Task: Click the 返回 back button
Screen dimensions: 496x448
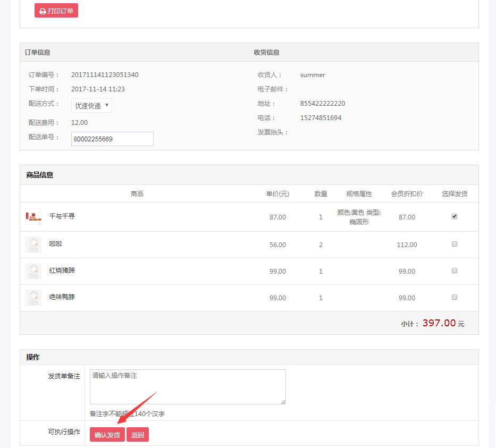Action: tap(138, 435)
